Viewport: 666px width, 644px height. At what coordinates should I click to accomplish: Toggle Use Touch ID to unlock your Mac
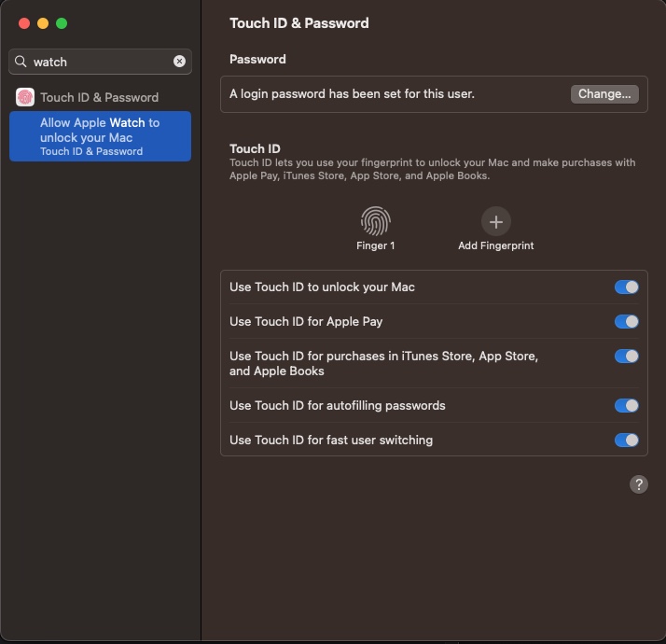click(x=626, y=287)
